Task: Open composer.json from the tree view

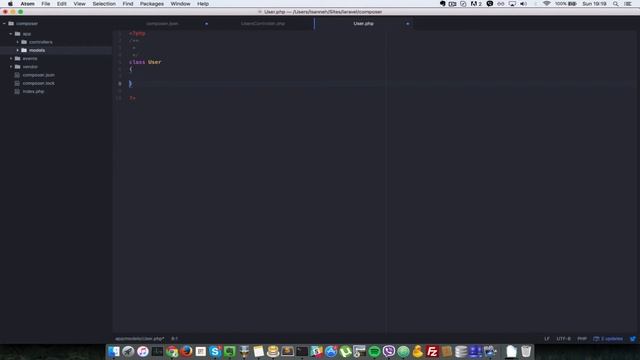Action: [38, 75]
